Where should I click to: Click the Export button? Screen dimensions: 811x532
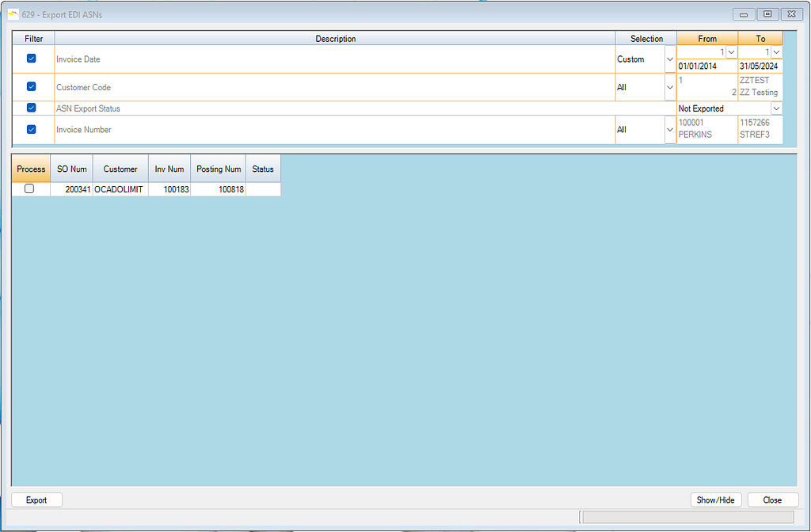tap(36, 500)
